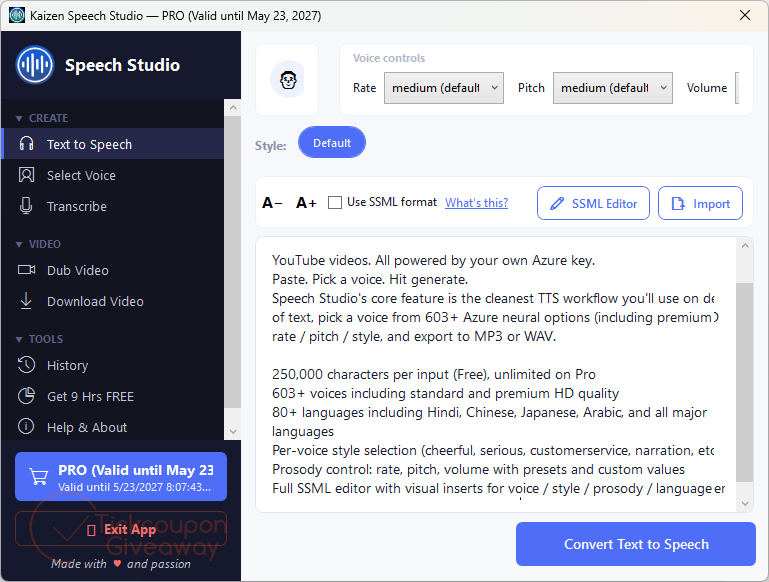Screen dimensions: 769x582
Task: Open the Download Video page
Action: (x=113, y=301)
